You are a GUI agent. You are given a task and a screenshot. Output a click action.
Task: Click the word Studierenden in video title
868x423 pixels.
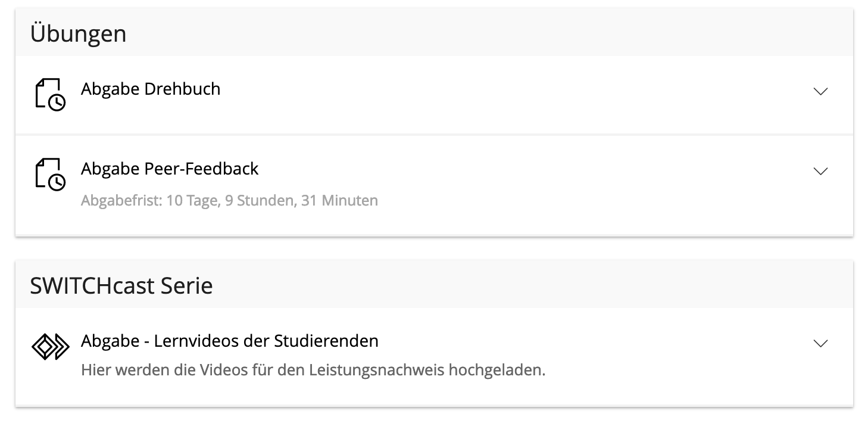pos(326,341)
